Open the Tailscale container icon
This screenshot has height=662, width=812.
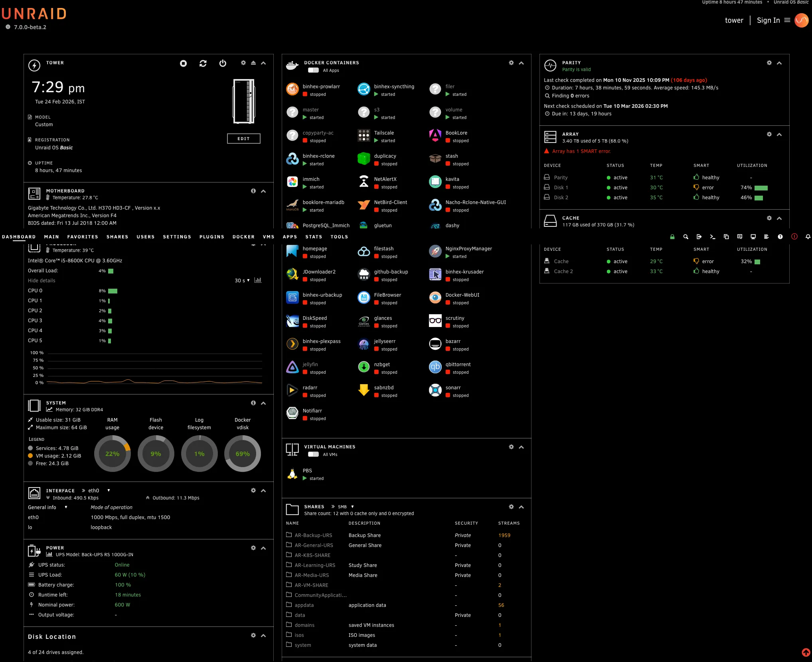pyautogui.click(x=364, y=136)
